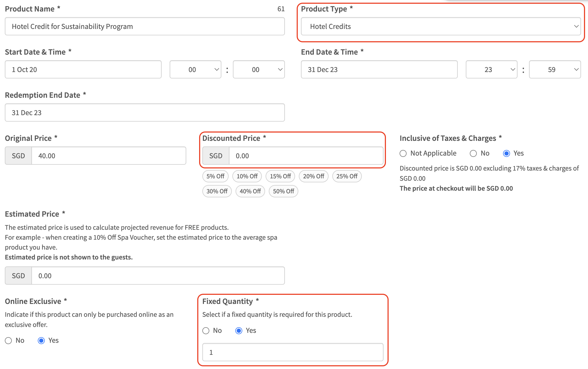Viewport: 588px width, 369px height.
Task: Open the end time minute dropdown
Action: click(554, 70)
